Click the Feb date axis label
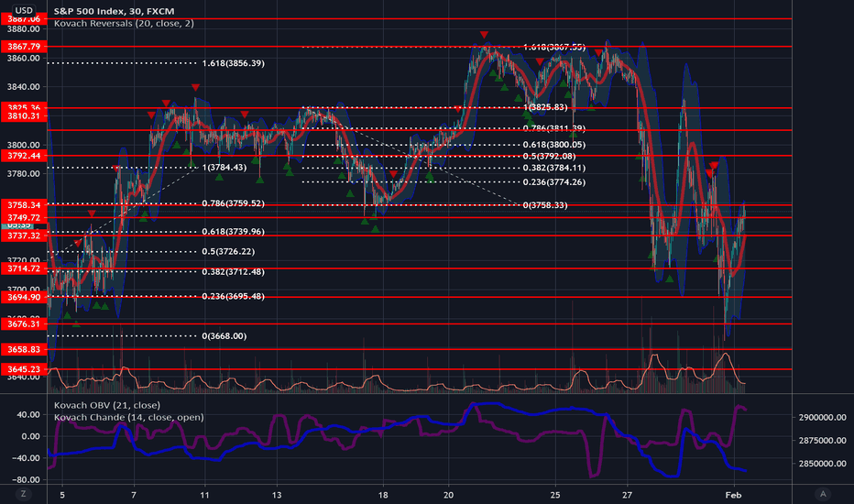 (x=733, y=495)
